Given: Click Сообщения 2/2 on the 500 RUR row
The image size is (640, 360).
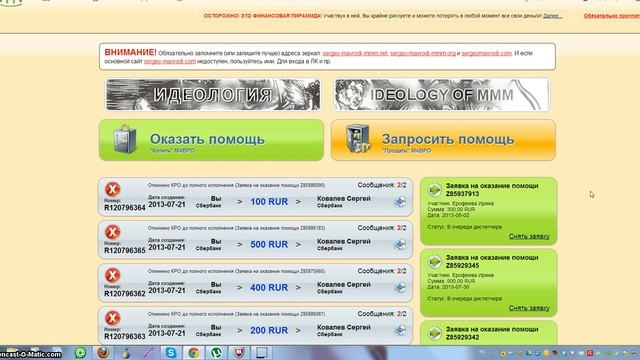Looking at the screenshot, I should 382,228.
